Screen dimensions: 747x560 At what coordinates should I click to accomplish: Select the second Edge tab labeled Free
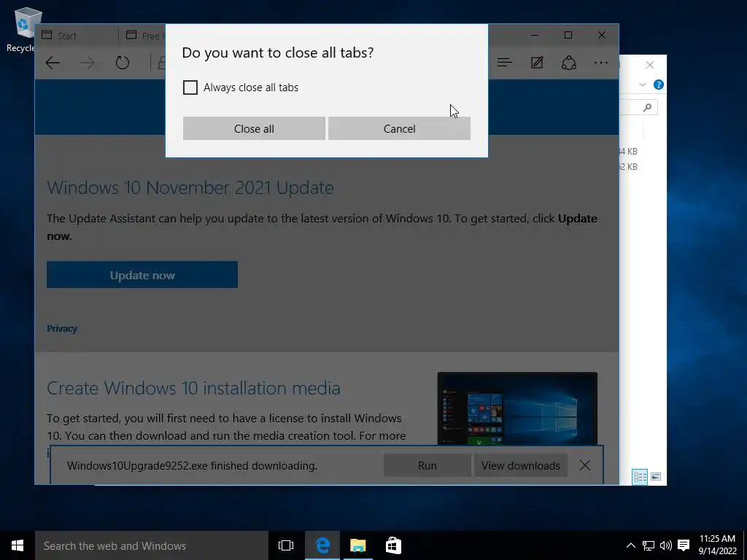point(144,36)
